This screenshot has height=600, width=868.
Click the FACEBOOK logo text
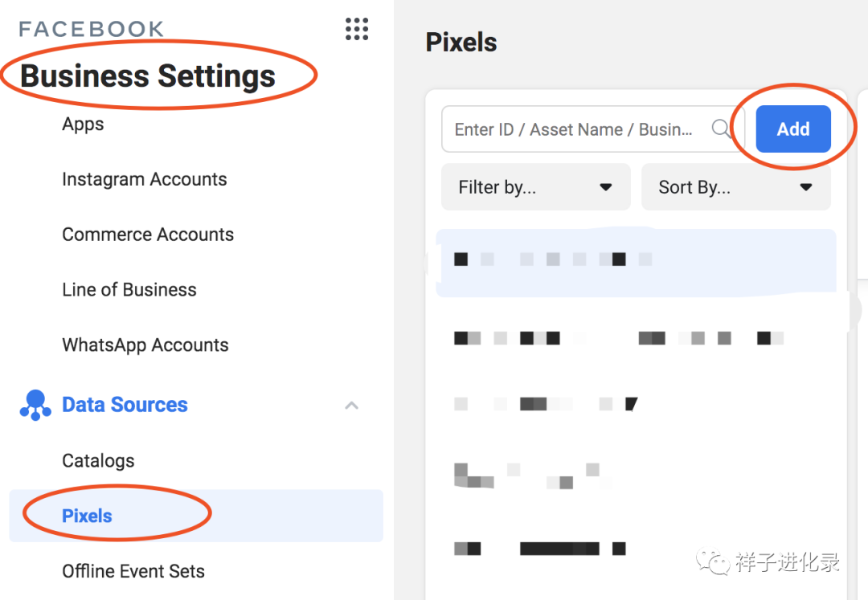pos(91,28)
